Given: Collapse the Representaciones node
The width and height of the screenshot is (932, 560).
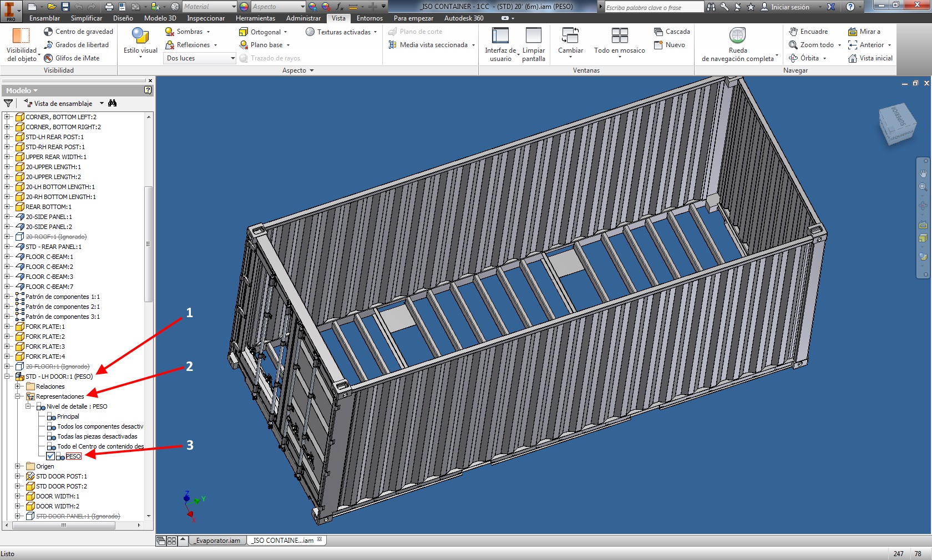Looking at the screenshot, I should tap(18, 396).
